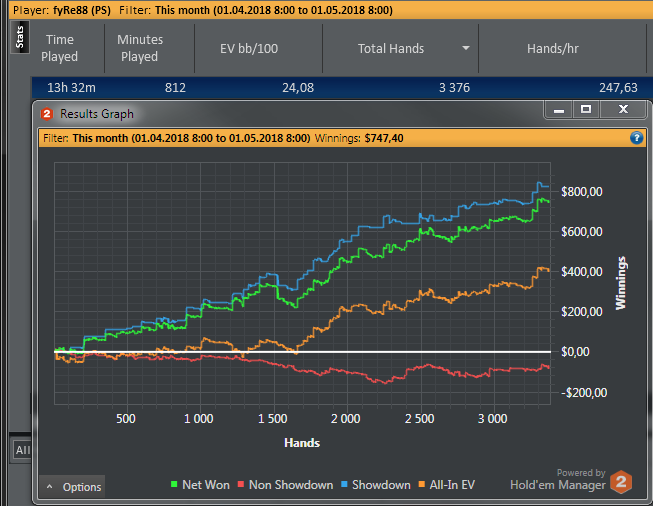653x506 pixels.
Task: Close the Results Graph window
Action: [x=623, y=110]
